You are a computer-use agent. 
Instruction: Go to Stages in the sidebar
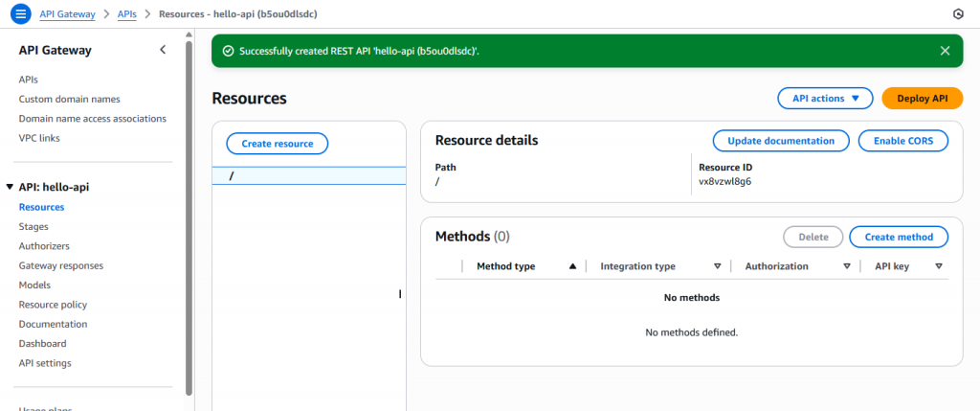pos(33,226)
